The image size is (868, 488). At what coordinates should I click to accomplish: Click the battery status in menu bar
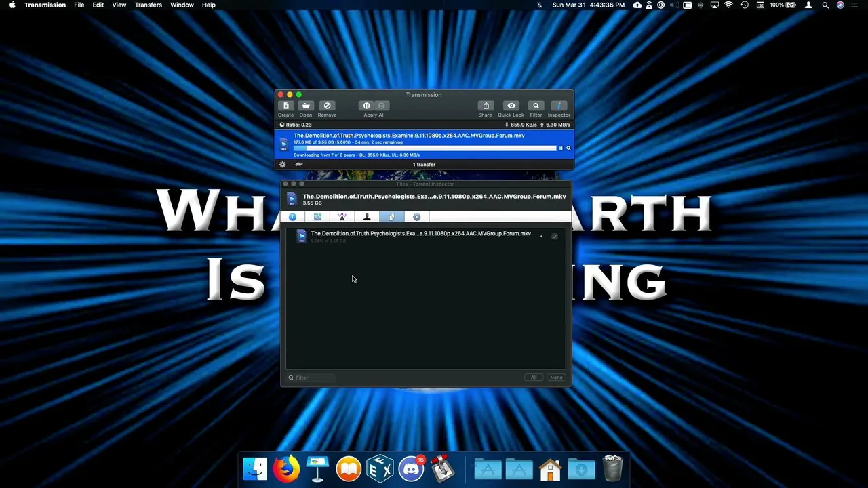(x=783, y=5)
